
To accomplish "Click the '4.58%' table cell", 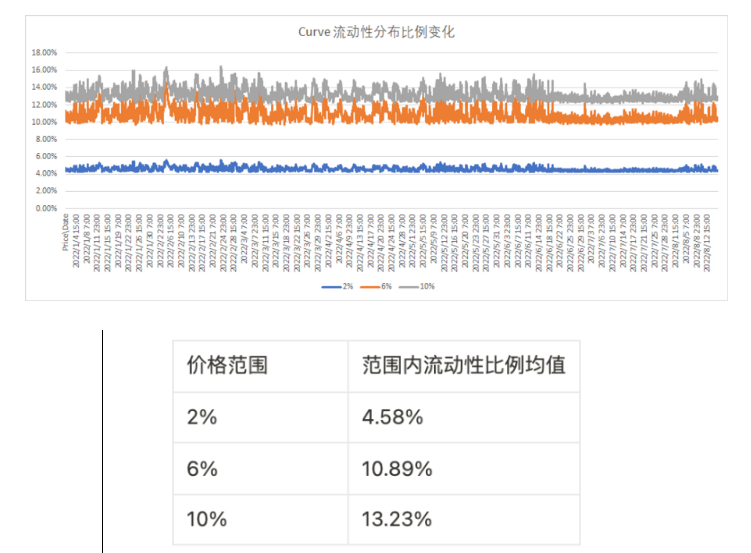I will tap(464, 418).
